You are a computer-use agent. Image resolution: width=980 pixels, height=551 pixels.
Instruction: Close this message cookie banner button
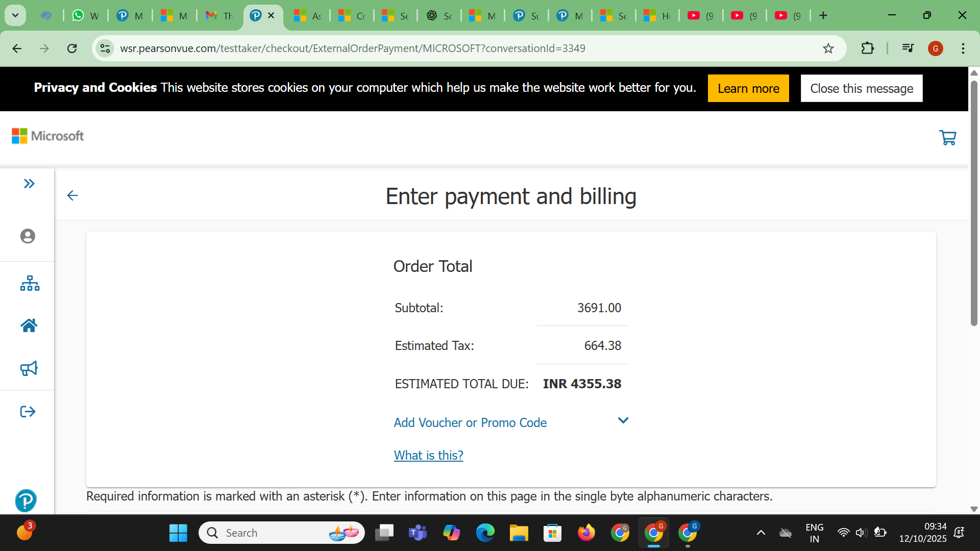[x=861, y=88]
